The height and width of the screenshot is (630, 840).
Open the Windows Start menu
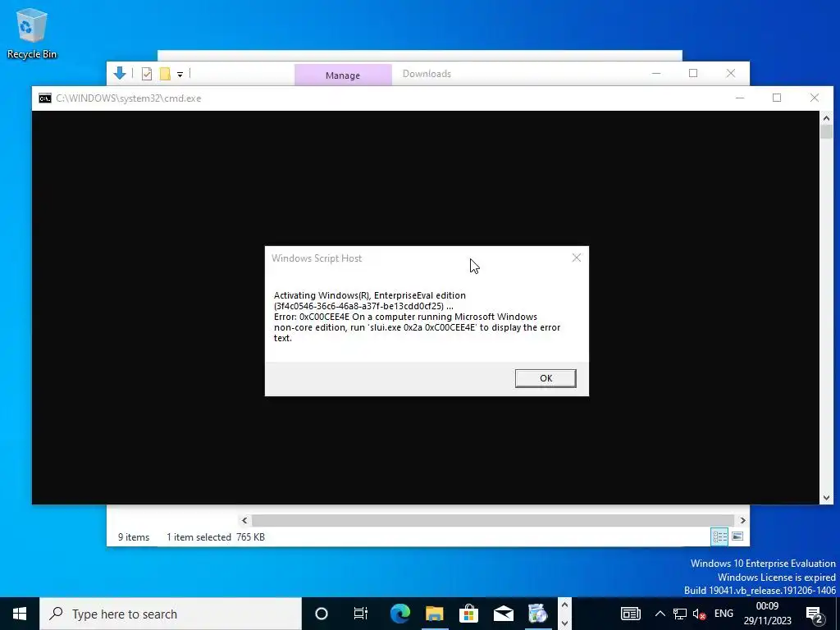(20, 614)
